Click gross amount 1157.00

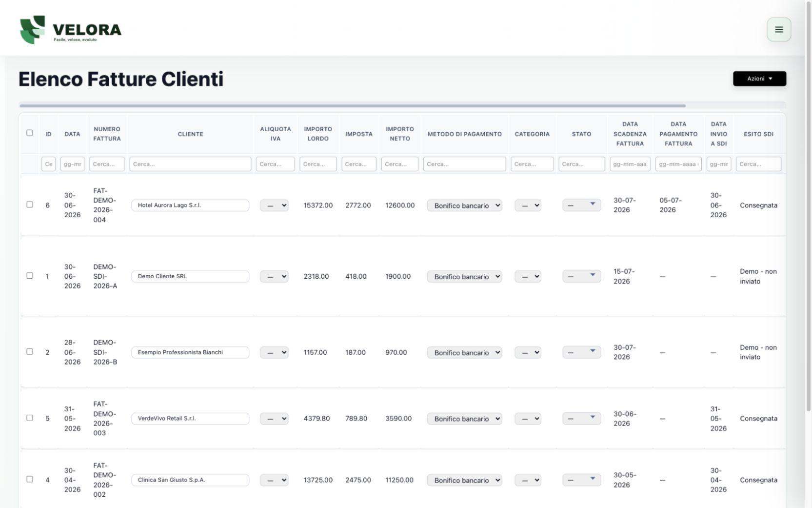click(315, 352)
